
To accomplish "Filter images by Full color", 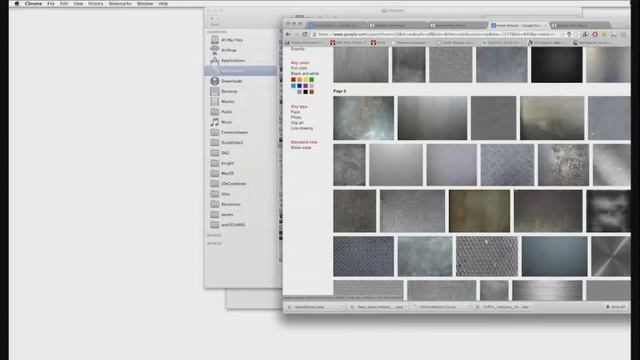I will coord(299,68).
